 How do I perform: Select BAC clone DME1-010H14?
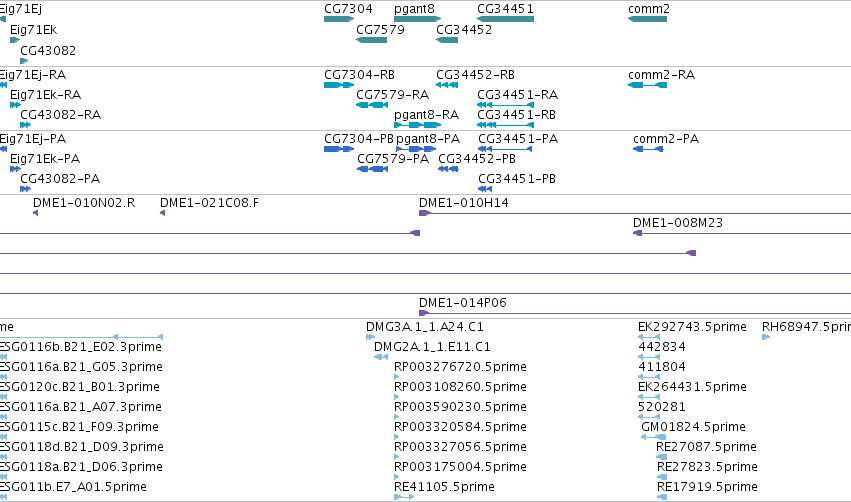(463, 202)
